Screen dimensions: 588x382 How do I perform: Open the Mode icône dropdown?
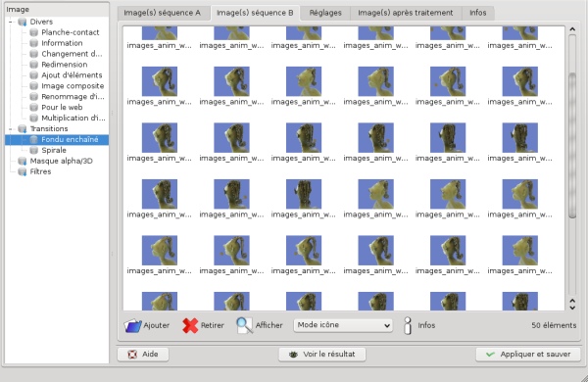[x=343, y=325]
